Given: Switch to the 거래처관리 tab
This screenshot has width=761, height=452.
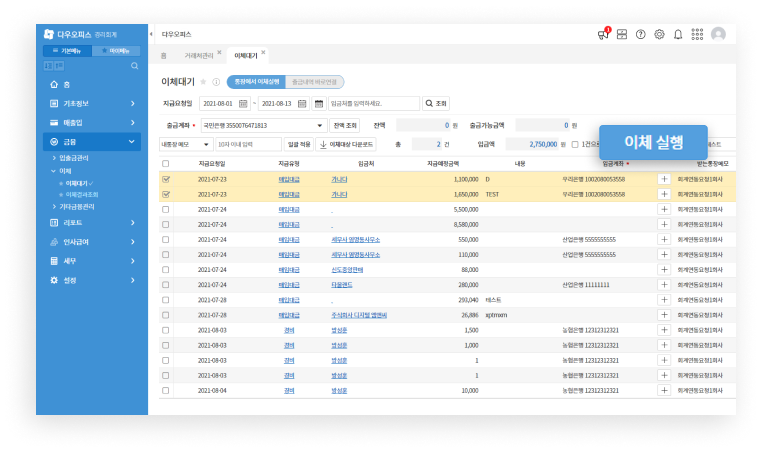Looking at the screenshot, I should [199, 56].
